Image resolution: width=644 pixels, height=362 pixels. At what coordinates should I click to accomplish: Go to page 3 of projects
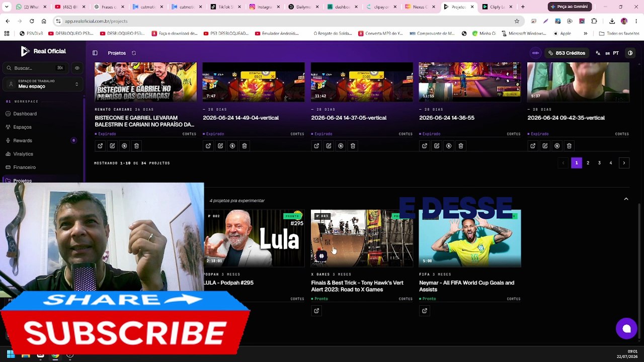point(599,163)
